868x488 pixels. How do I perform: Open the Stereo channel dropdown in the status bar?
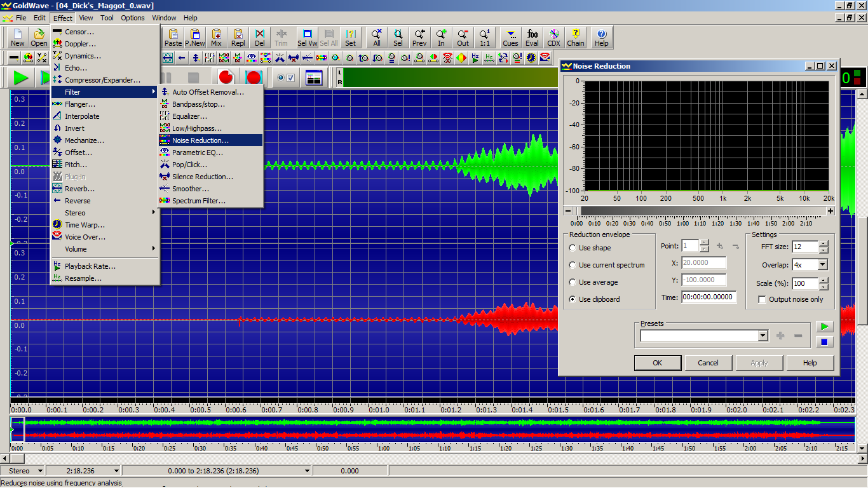[x=40, y=471]
